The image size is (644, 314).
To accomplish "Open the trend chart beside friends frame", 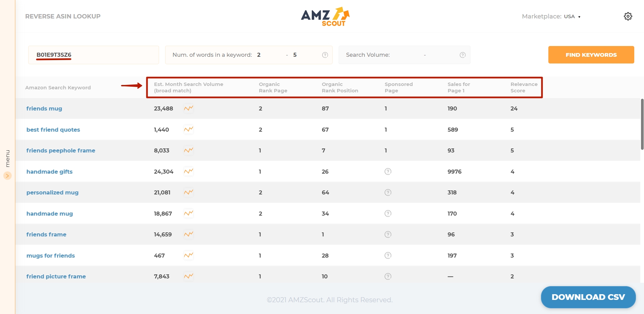I will click(x=188, y=234).
